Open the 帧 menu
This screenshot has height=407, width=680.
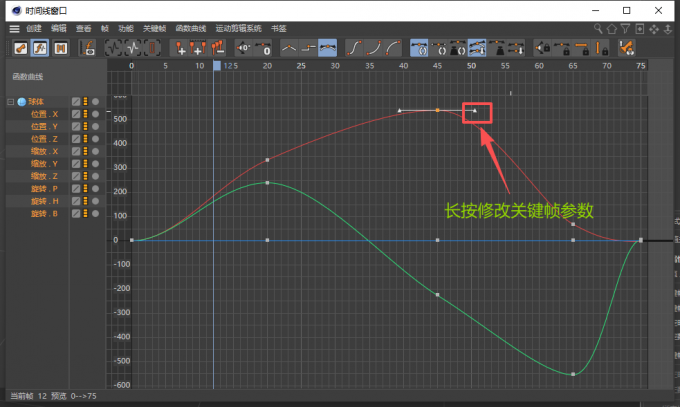coord(105,29)
